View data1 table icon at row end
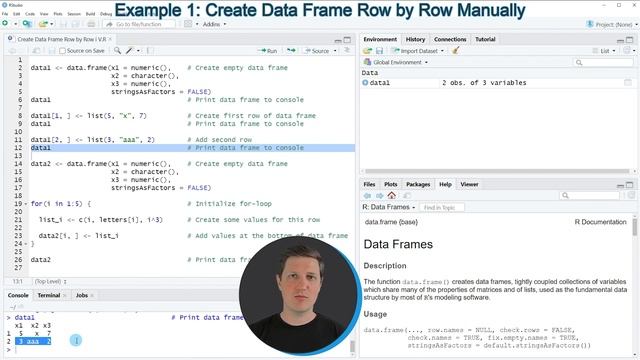Image resolution: width=640 pixels, height=360 pixels. pyautogui.click(x=628, y=82)
